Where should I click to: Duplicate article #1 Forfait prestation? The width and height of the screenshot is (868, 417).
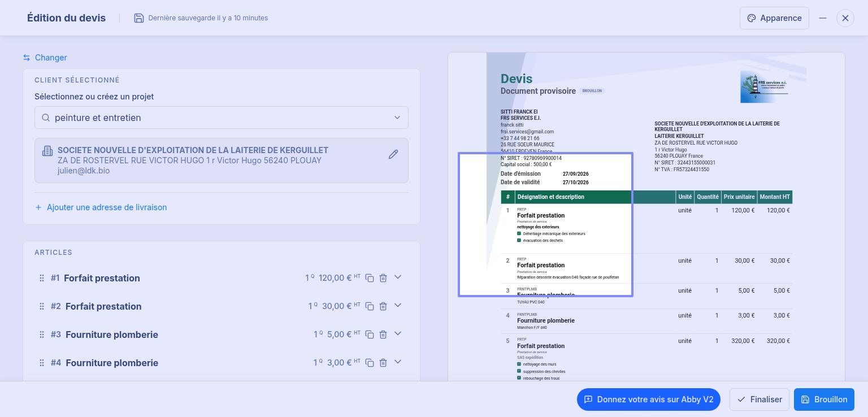click(x=370, y=278)
